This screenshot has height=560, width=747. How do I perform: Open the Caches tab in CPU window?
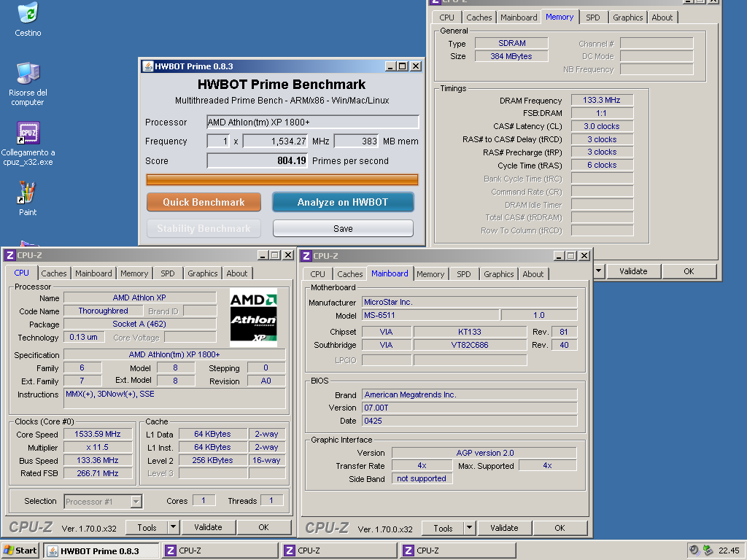pyautogui.click(x=54, y=273)
